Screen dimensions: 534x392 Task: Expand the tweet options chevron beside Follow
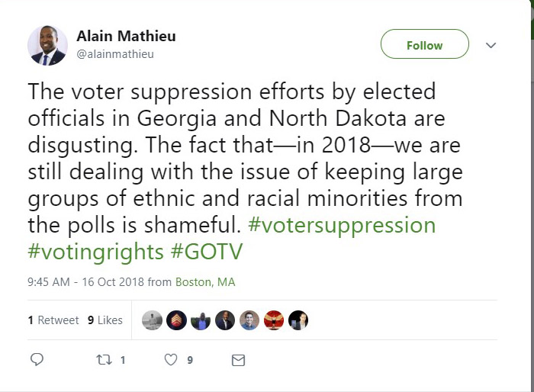point(491,46)
